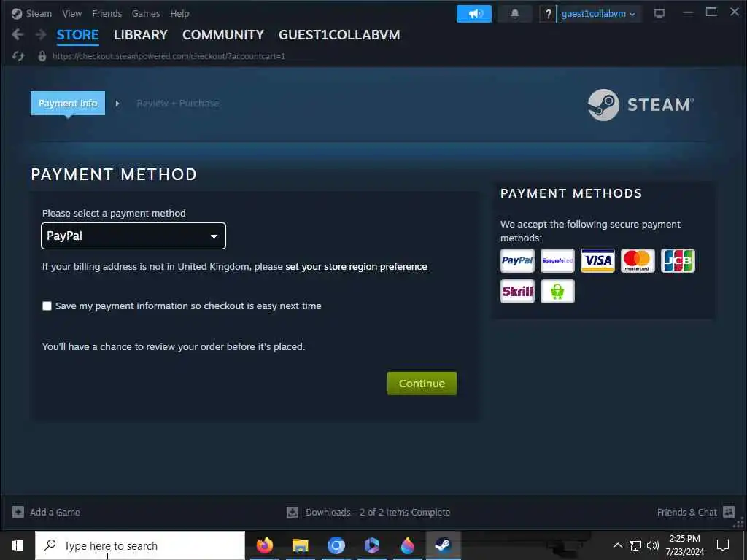Switch to the COMMUNITY tab
This screenshot has width=747, height=560.
pos(223,35)
